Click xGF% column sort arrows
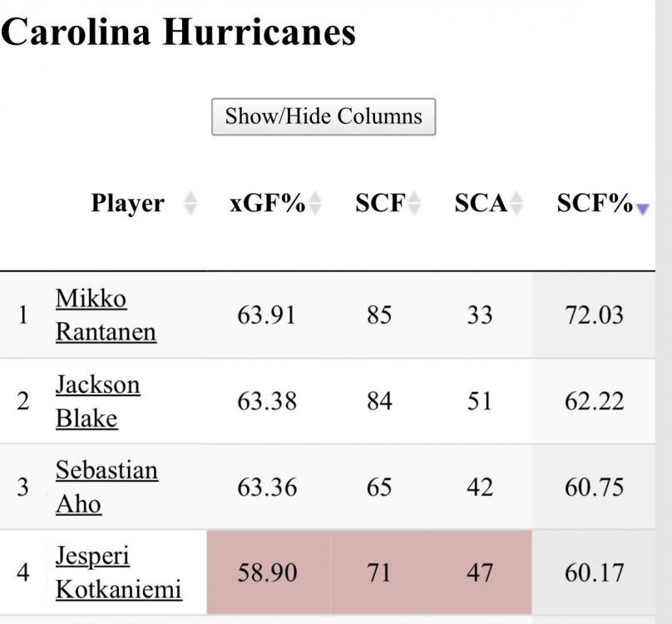Image resolution: width=672 pixels, height=624 pixels. coord(315,204)
